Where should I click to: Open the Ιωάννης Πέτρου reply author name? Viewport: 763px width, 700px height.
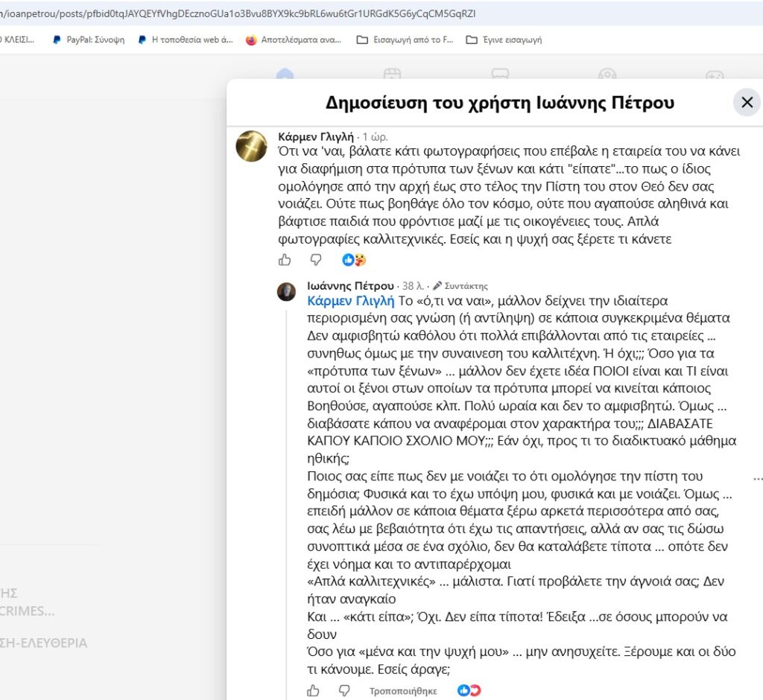(350, 285)
